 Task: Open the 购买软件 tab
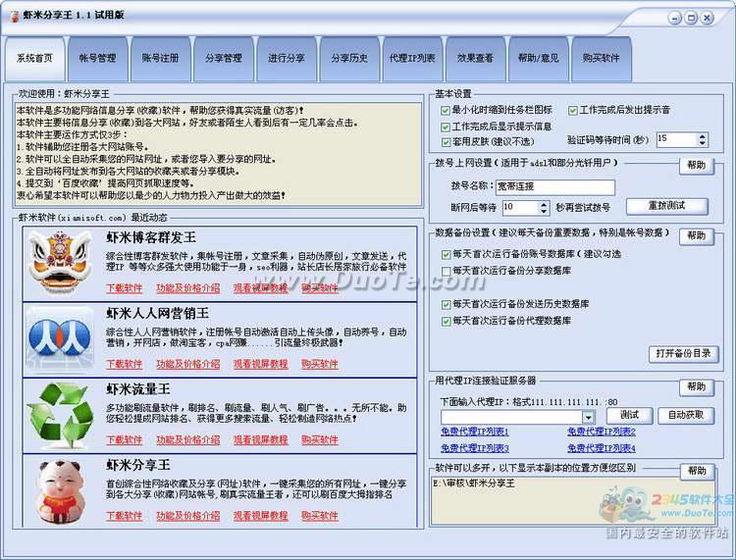(601, 58)
